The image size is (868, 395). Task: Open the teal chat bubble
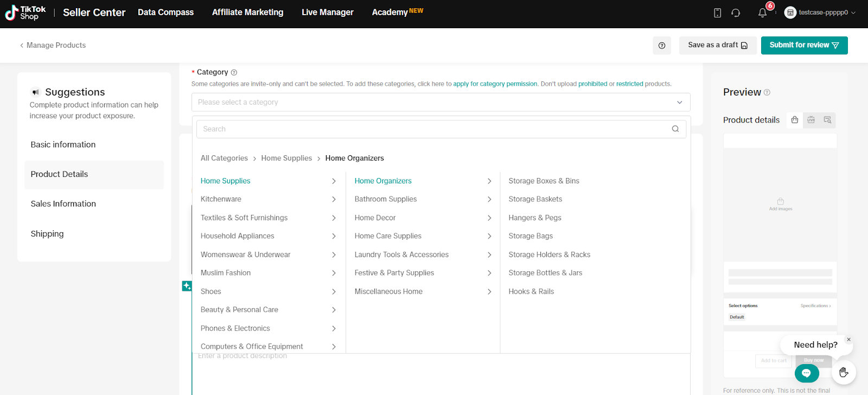click(x=806, y=373)
